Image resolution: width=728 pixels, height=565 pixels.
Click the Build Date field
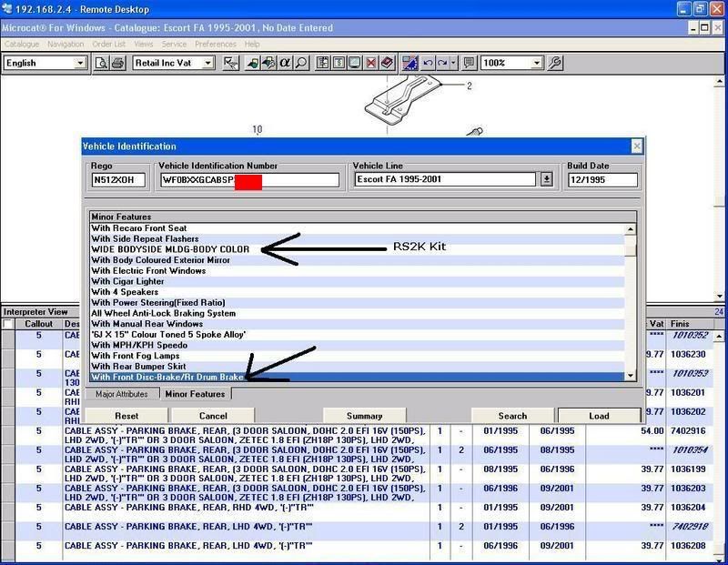[x=602, y=179]
